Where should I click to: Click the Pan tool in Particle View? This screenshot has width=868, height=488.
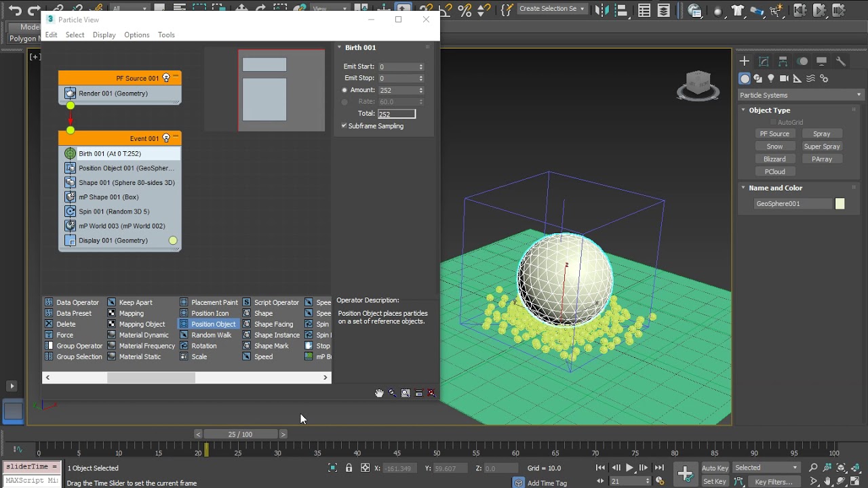point(379,393)
